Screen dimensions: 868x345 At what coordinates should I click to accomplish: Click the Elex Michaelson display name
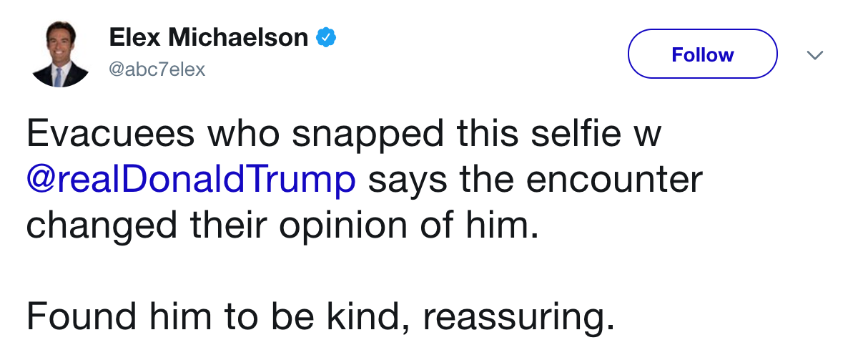tap(208, 38)
